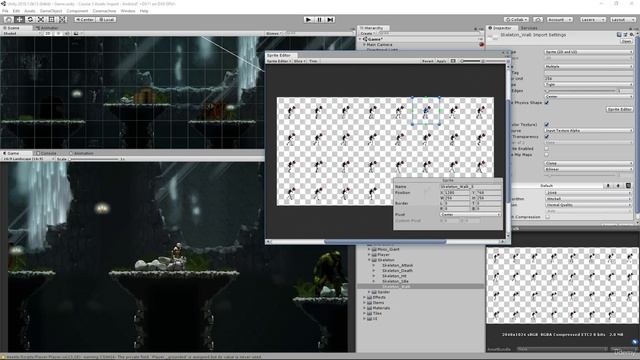
Task: Select the Skeleton folder icon
Action: (374, 260)
